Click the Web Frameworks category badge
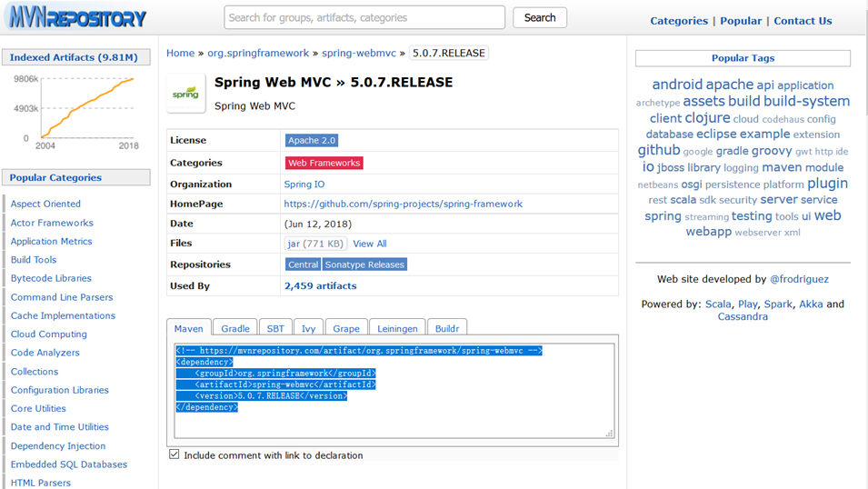Screen dimensions: 868x489 (x=324, y=164)
